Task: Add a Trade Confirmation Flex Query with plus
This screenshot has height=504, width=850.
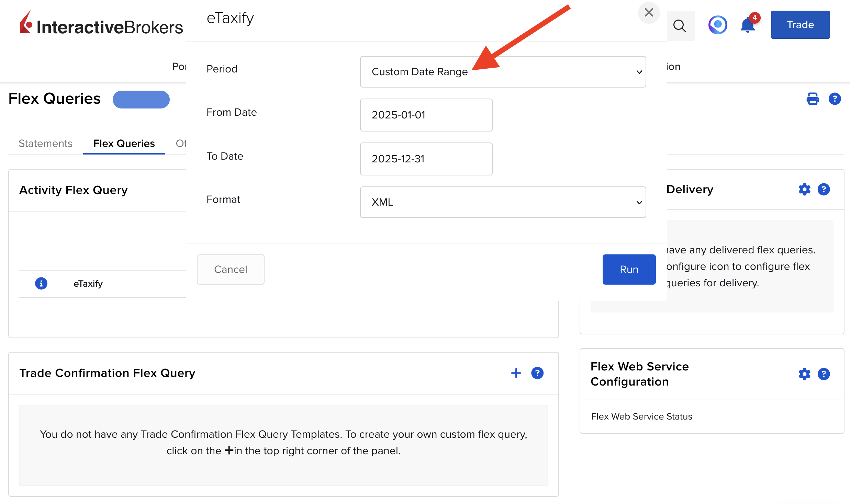Action: point(516,373)
